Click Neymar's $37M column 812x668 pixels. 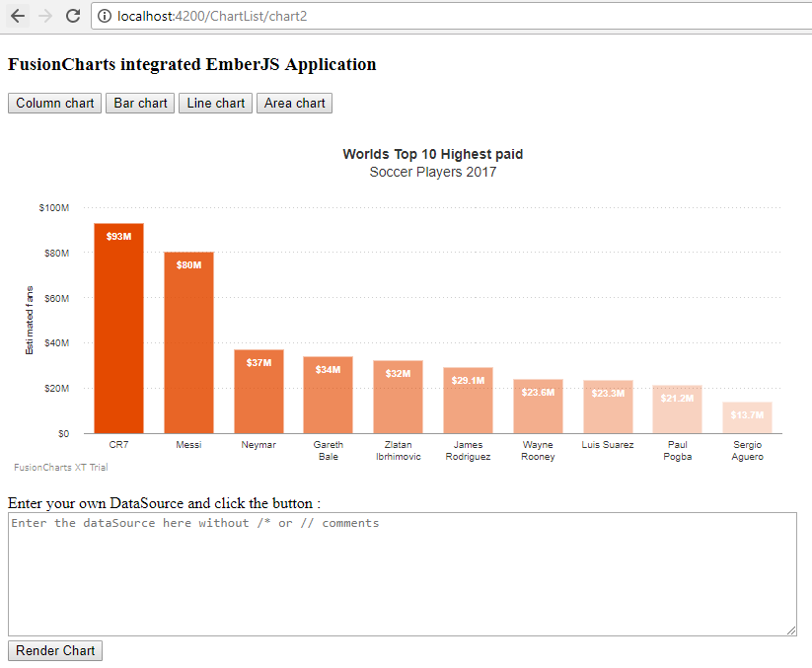click(258, 390)
